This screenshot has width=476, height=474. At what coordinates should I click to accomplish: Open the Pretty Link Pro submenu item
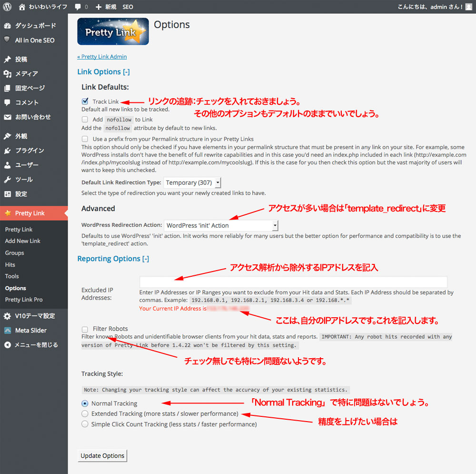(24, 300)
